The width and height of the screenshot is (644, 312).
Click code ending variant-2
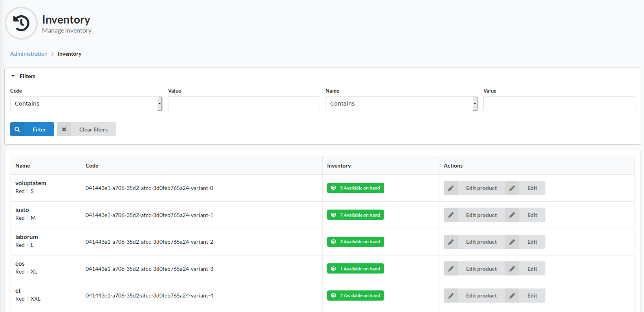pyautogui.click(x=150, y=242)
